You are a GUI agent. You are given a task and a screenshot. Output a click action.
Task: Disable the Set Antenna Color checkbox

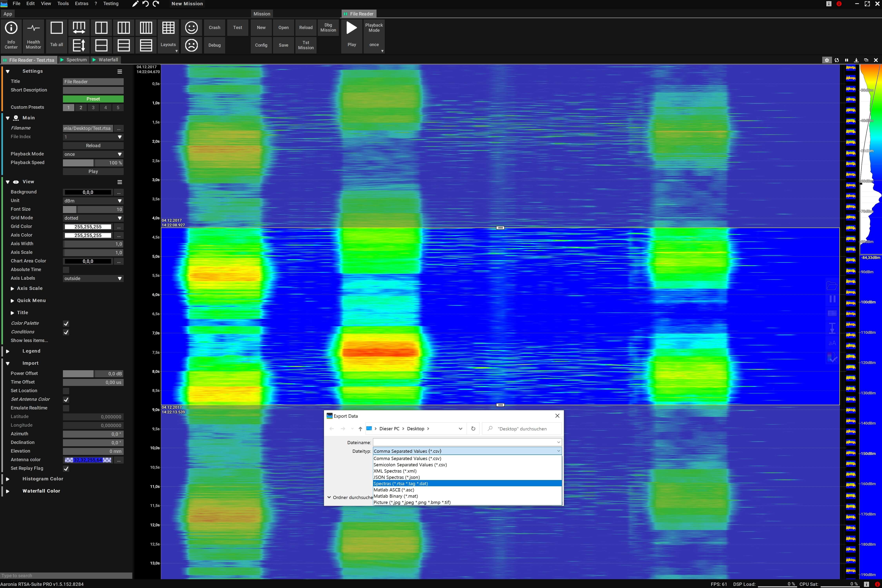point(66,400)
